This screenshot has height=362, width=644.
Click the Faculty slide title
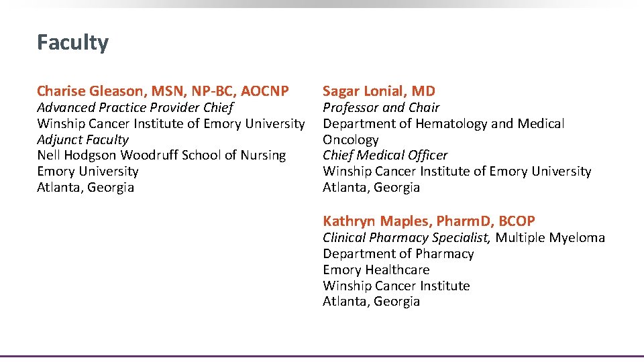click(x=72, y=43)
